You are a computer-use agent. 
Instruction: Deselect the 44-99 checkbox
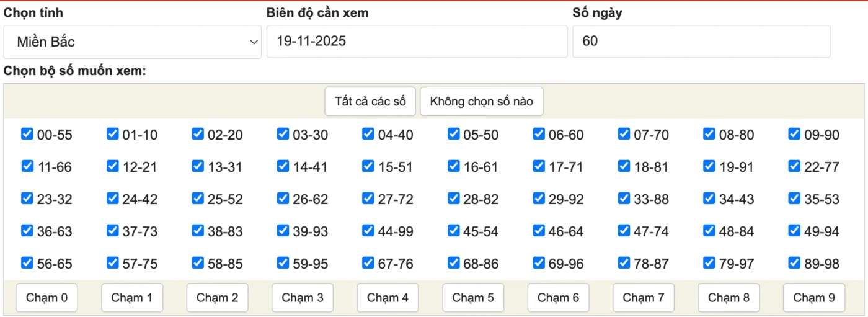click(368, 231)
